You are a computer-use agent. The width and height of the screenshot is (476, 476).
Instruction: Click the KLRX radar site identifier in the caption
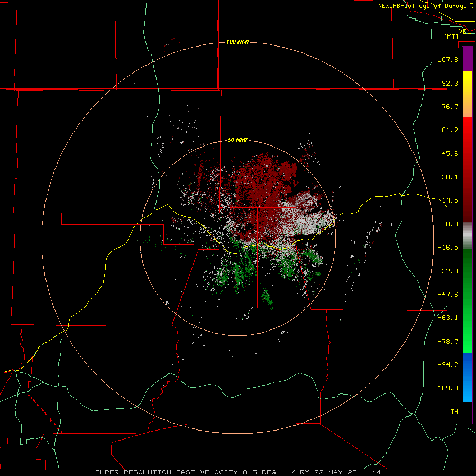click(x=300, y=472)
